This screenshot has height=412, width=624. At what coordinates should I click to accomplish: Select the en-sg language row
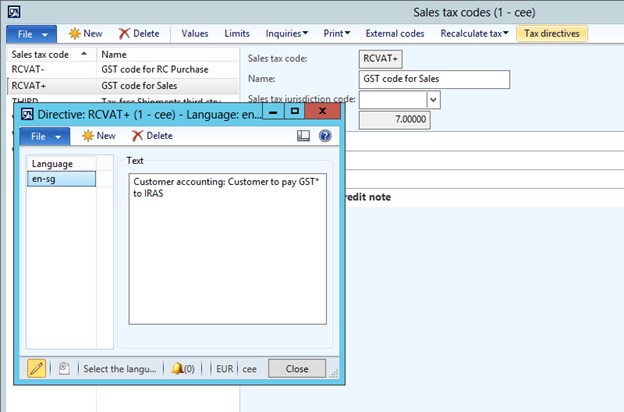(61, 179)
